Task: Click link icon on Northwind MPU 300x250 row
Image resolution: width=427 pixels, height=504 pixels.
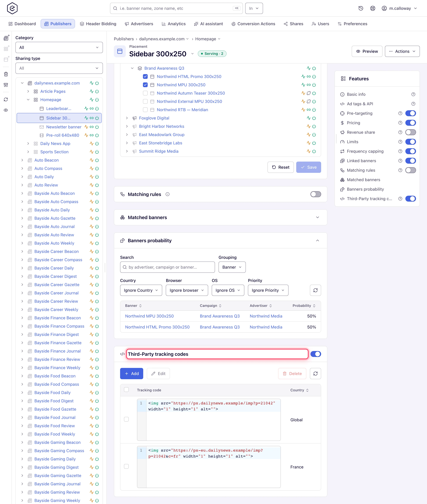Action: pos(309,85)
